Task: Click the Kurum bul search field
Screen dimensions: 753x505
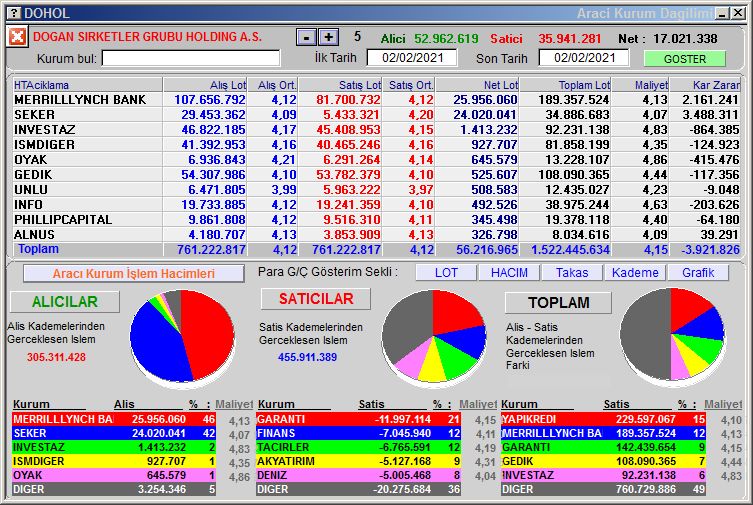Action: tap(191, 58)
